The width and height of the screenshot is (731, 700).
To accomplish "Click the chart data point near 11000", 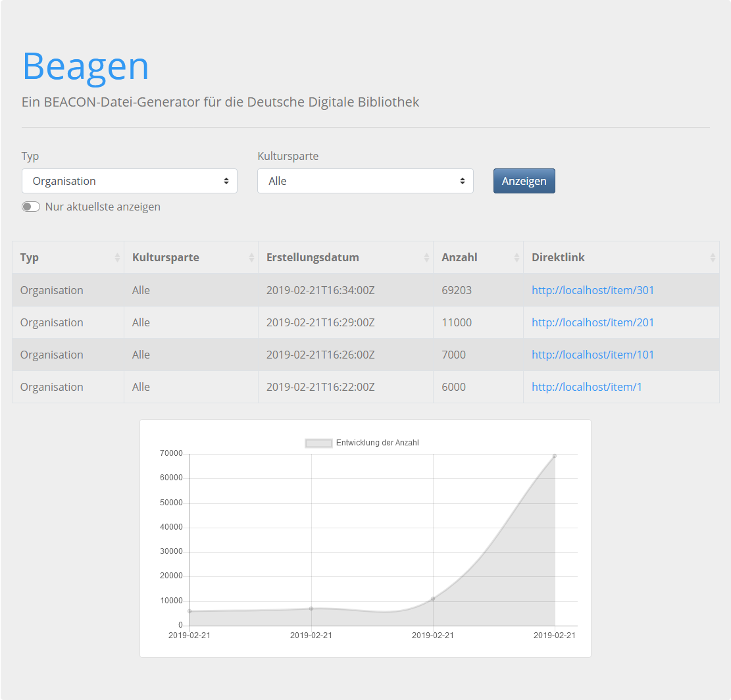I will click(433, 599).
